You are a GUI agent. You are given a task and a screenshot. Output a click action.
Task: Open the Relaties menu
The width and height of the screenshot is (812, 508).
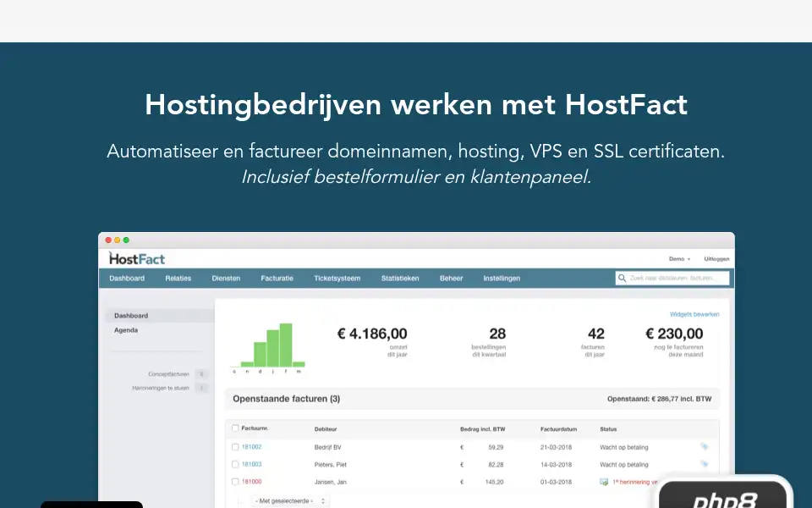[178, 279]
